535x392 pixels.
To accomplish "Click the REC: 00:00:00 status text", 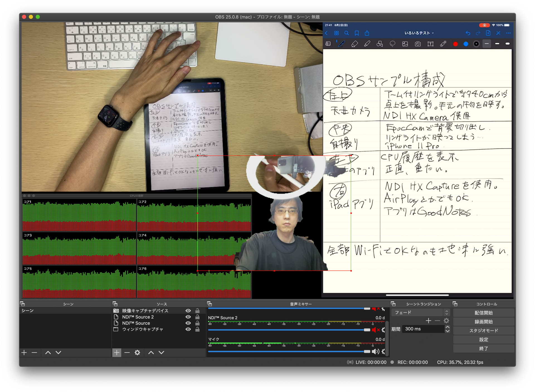I will [x=412, y=362].
